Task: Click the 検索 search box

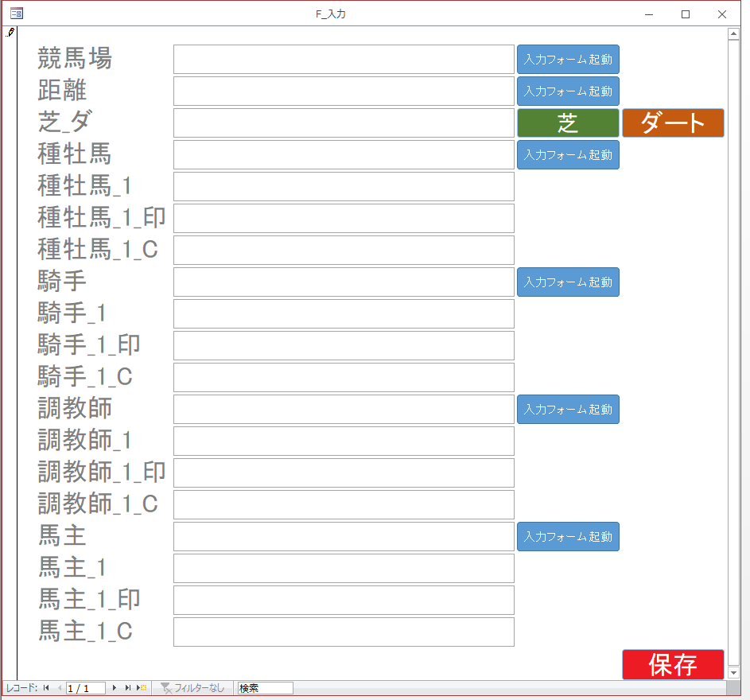Action: pos(265,688)
